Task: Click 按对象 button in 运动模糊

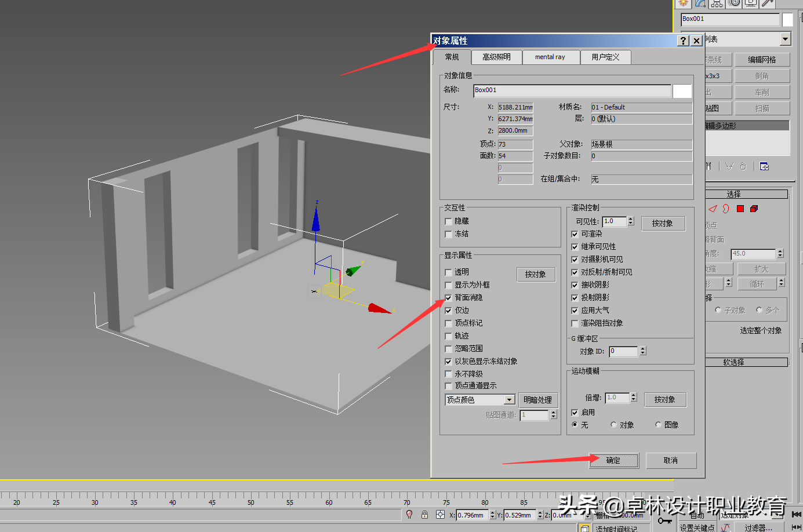Action: tap(665, 399)
